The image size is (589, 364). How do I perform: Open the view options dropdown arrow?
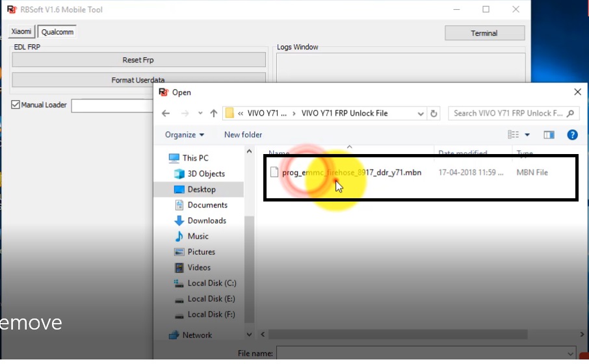(x=527, y=135)
